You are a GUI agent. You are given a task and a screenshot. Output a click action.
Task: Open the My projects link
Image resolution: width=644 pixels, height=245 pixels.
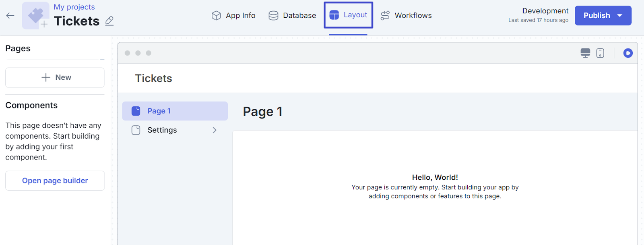pos(74,7)
